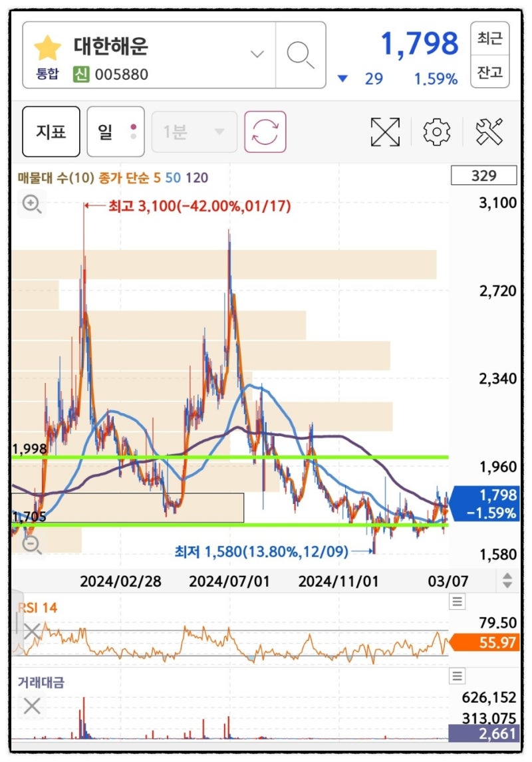Click the 종가 단순 moving average label
Image resolution: width=532 pixels, height=762 pixels.
point(124,178)
